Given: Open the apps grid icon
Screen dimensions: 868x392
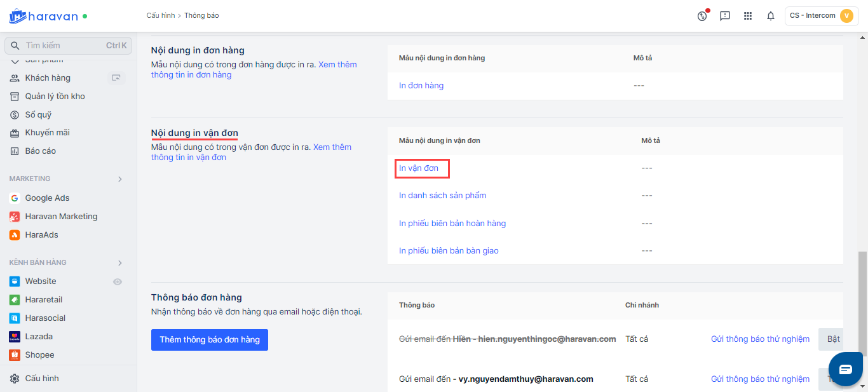Looking at the screenshot, I should point(747,16).
